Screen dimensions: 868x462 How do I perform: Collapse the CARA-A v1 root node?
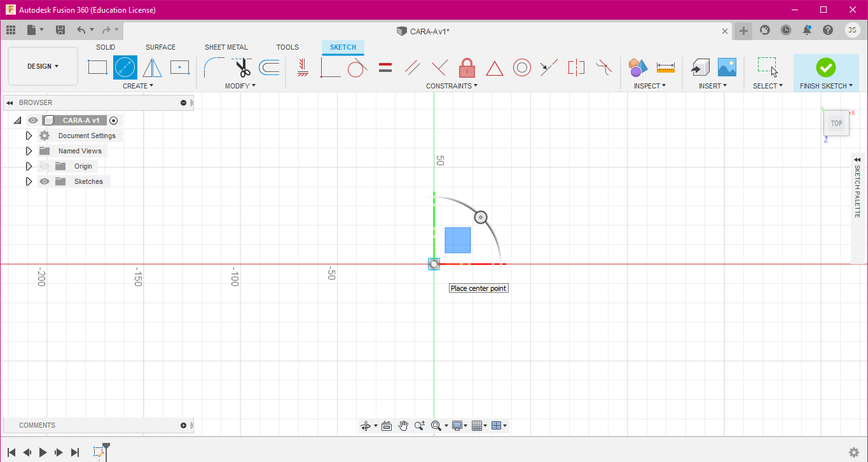(x=18, y=120)
